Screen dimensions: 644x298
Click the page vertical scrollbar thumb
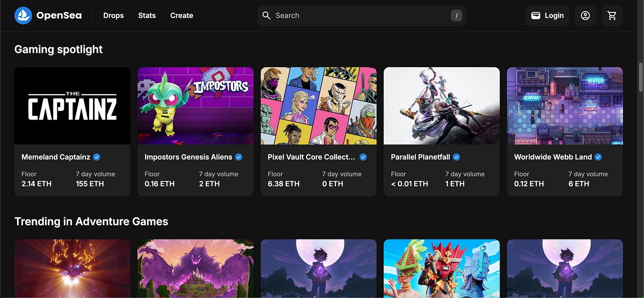(x=640, y=78)
